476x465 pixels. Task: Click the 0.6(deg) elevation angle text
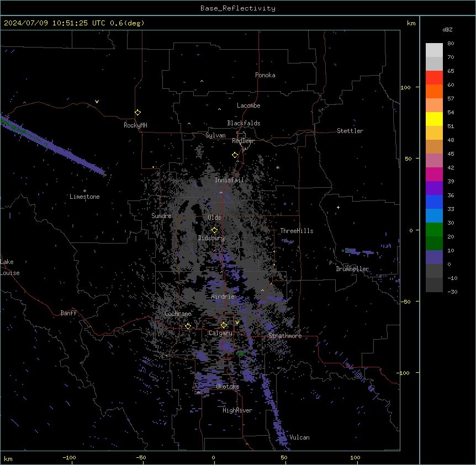pos(127,23)
